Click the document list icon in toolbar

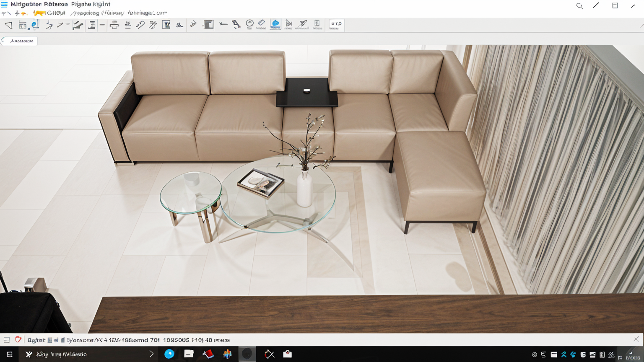[317, 24]
